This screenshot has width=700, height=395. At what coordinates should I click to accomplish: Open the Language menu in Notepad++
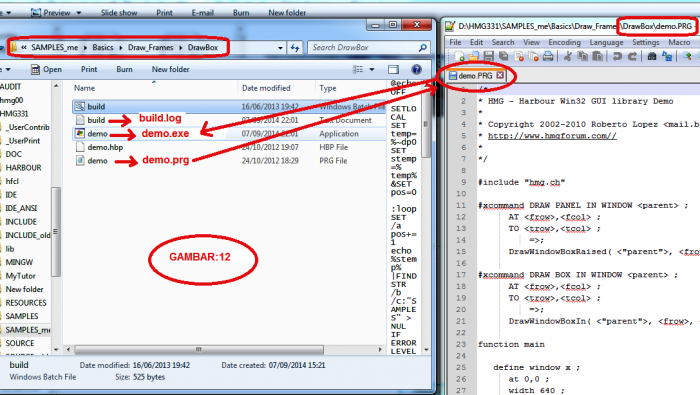(606, 42)
